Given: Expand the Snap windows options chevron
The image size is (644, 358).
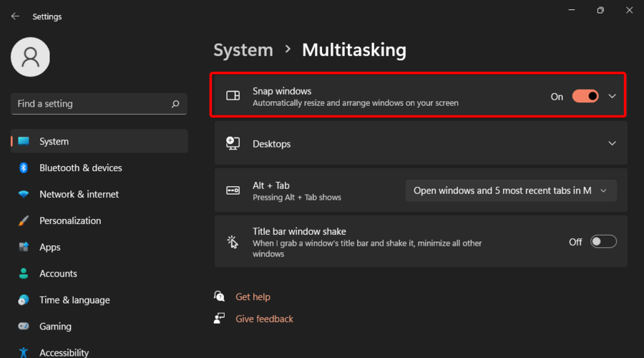Looking at the screenshot, I should click(x=612, y=97).
